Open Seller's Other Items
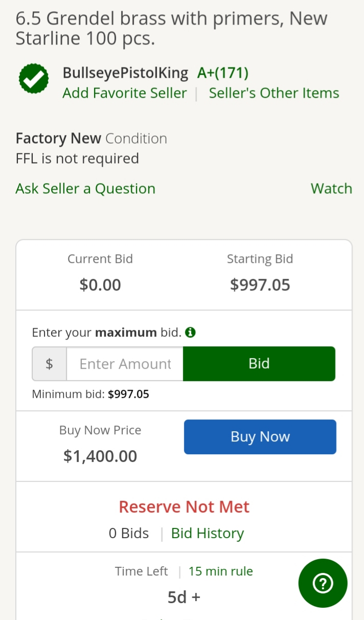The height and width of the screenshot is (620, 364). 274,93
